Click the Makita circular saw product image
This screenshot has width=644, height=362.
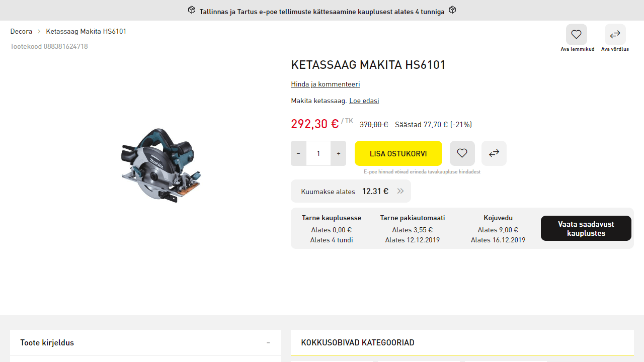pyautogui.click(x=161, y=165)
